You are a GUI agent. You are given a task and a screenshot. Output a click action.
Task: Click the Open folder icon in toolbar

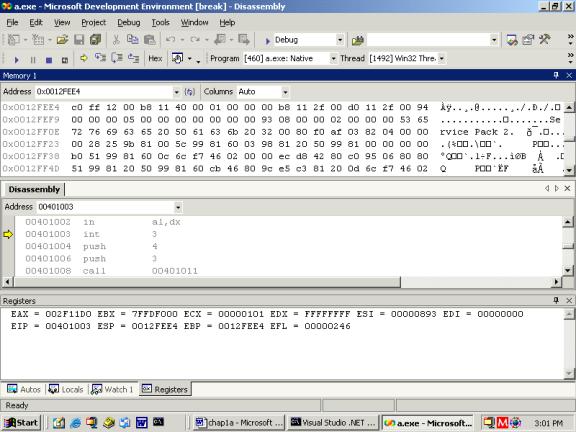pyautogui.click(x=62, y=40)
